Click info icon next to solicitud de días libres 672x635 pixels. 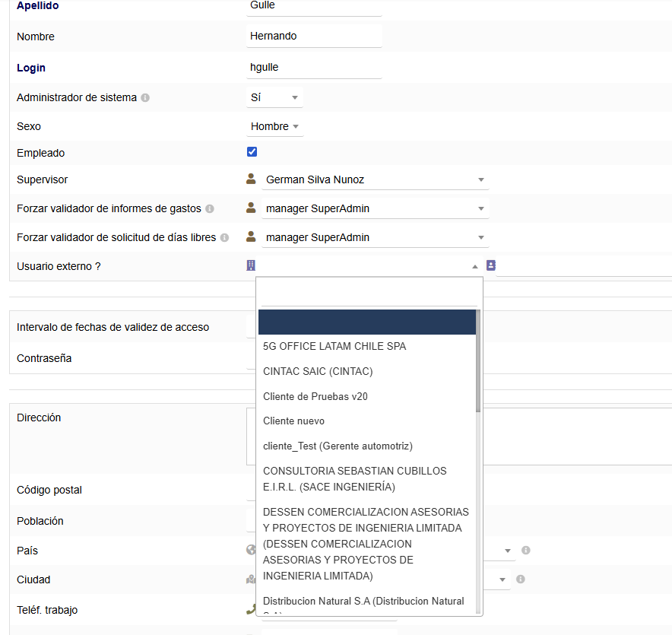[224, 237]
